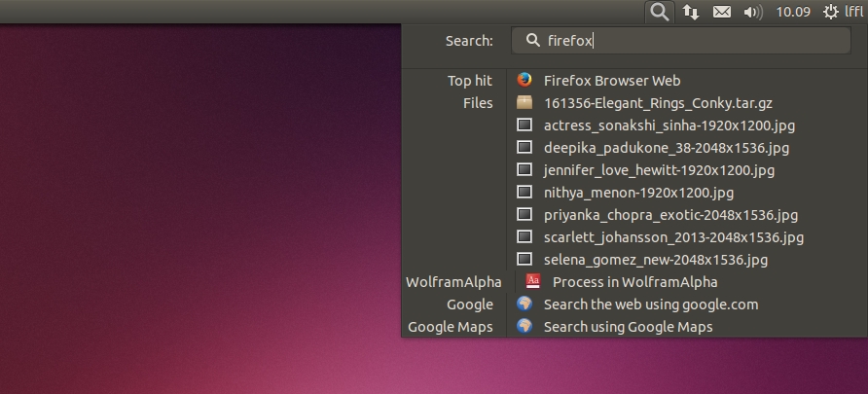The image size is (868, 394).
Task: Focus the Search input field
Action: coord(681,41)
